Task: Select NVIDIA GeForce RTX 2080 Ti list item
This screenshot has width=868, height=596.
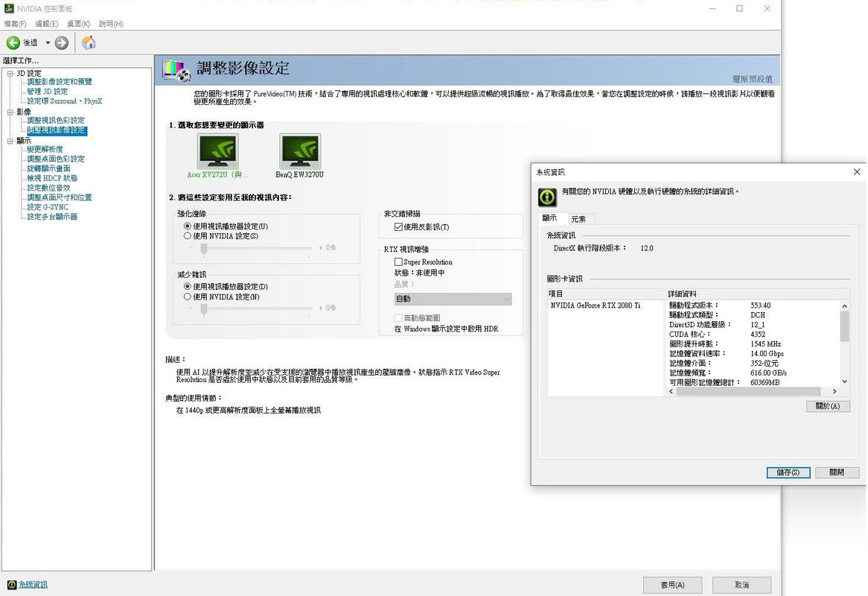Action: (596, 305)
